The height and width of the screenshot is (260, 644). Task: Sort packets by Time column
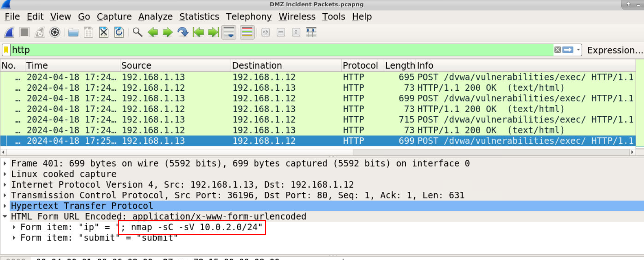tap(72, 66)
